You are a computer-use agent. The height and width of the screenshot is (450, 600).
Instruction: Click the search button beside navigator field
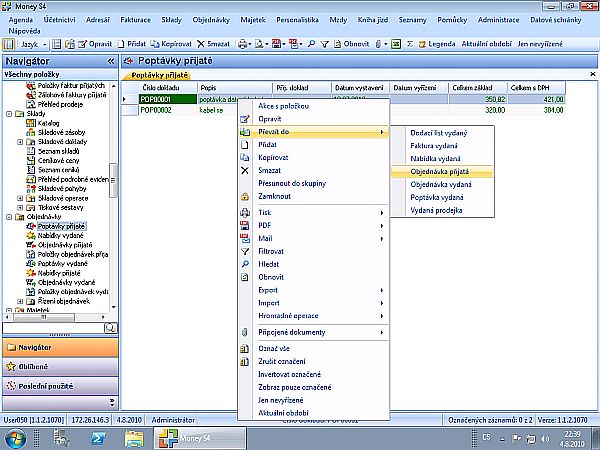tap(111, 328)
